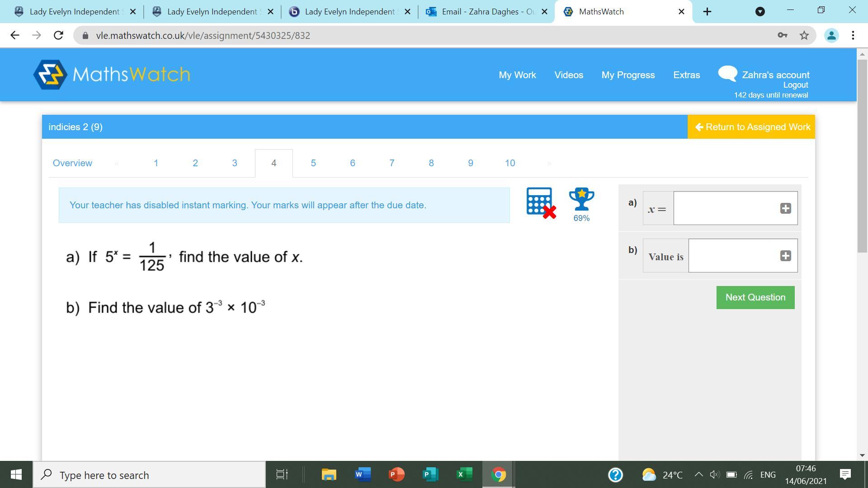
Task: Expand answer b) plus button
Action: click(x=785, y=256)
